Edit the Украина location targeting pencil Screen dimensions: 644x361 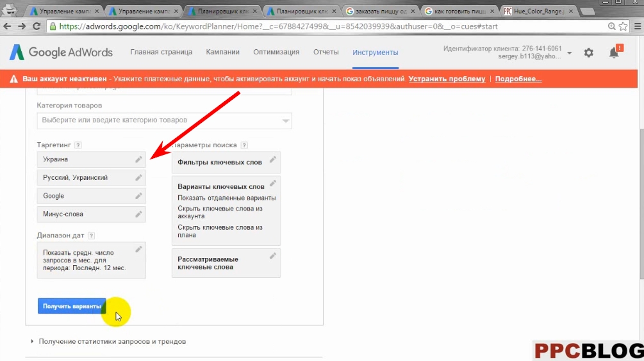point(139,159)
